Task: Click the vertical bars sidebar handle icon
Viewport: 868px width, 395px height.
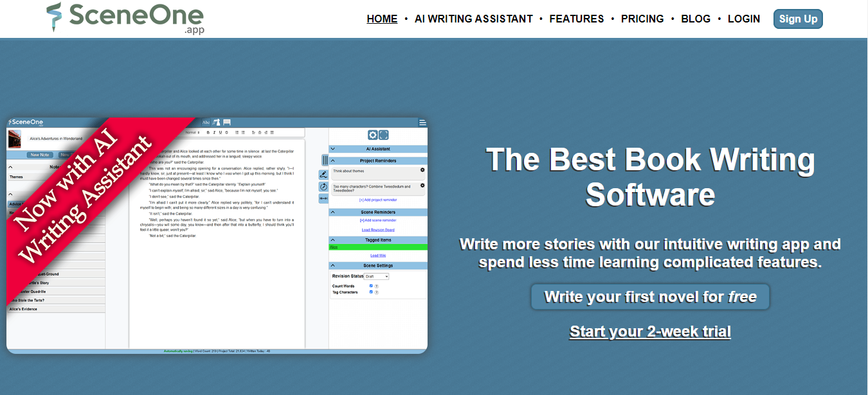Action: click(x=325, y=160)
